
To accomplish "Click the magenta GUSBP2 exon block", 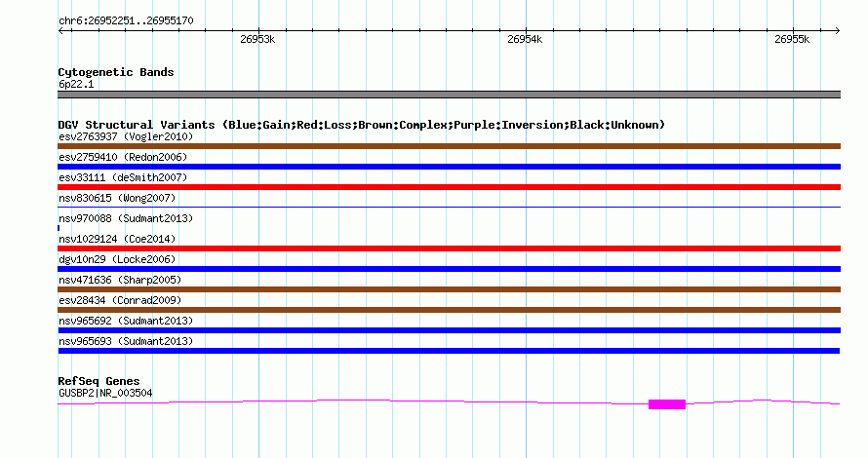I will tap(667, 404).
